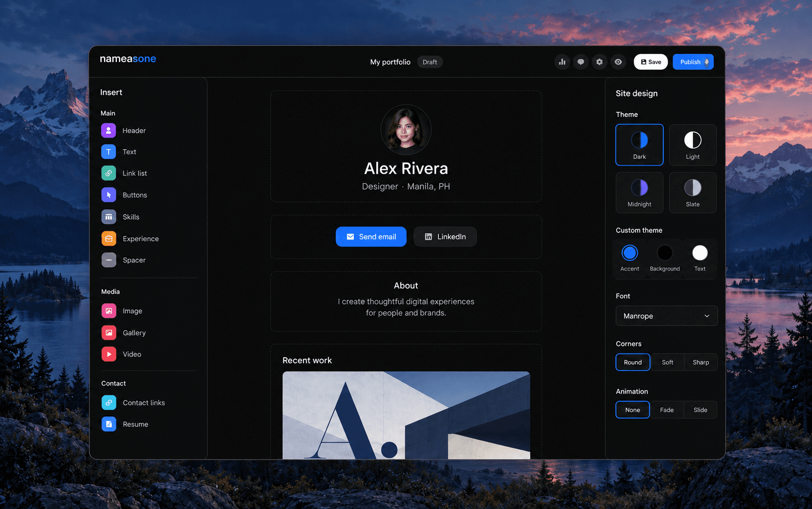Click the Header block icon
This screenshot has width=812, height=509.
tap(109, 131)
